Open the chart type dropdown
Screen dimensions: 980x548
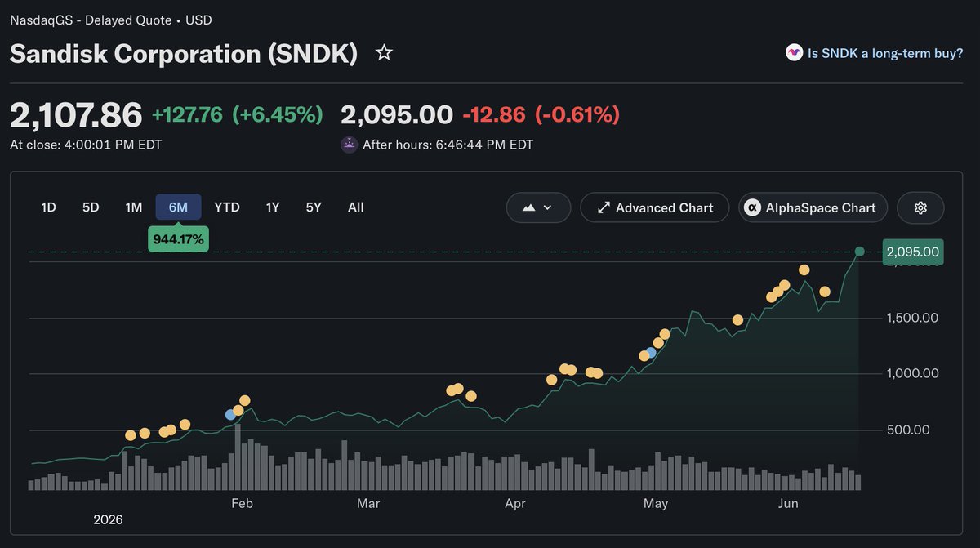tap(537, 207)
